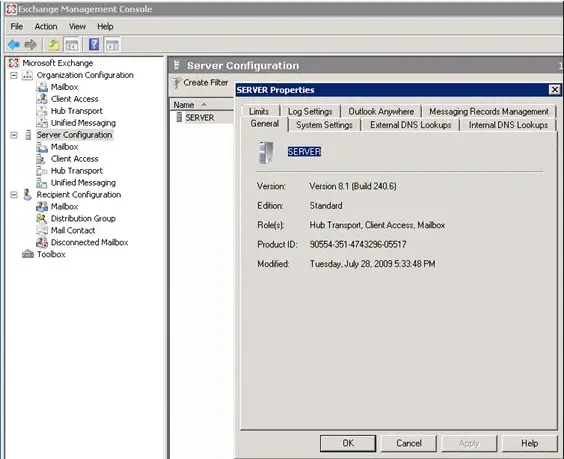Open the File menu
This screenshot has height=459, width=564.
pyautogui.click(x=17, y=27)
